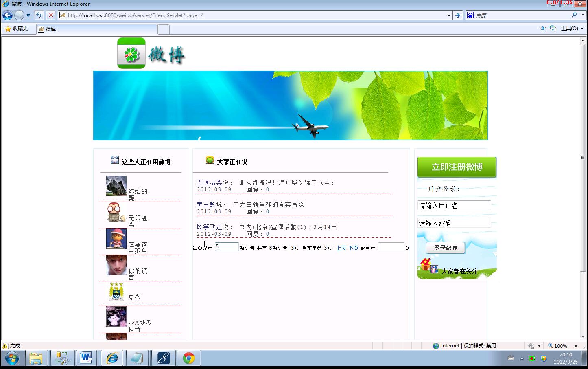Click the security shield tray icon
Screen dimensions: 588x369
(x=544, y=358)
